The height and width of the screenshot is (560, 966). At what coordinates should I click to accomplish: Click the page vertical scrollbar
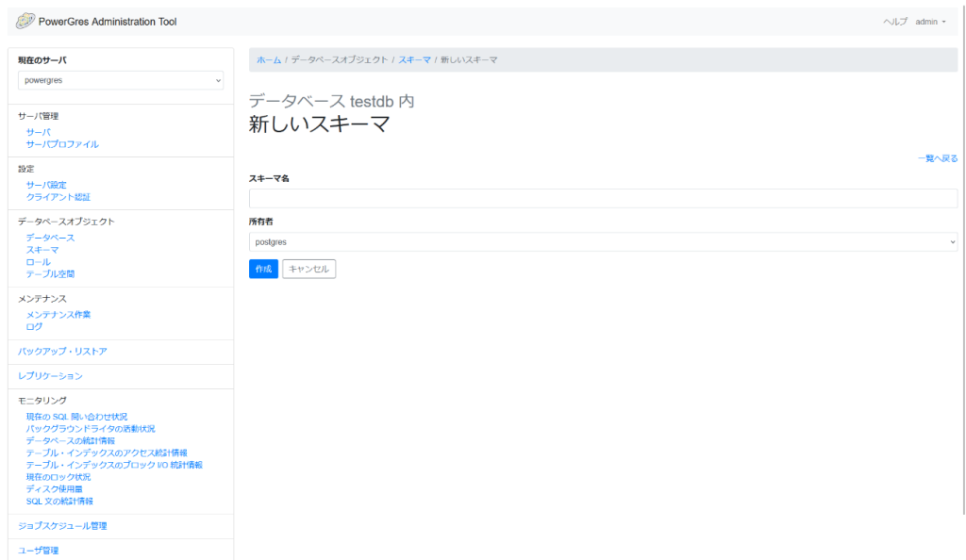[x=963, y=261]
